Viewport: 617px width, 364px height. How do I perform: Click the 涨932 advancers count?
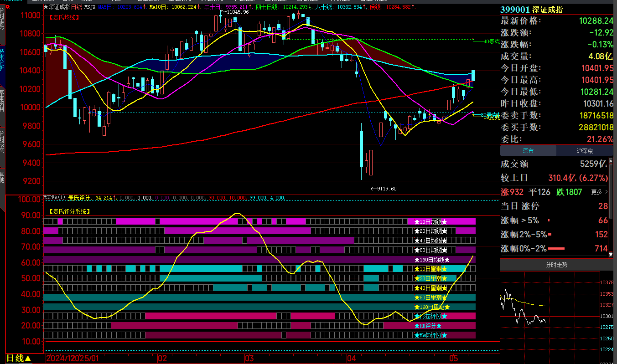click(512, 192)
